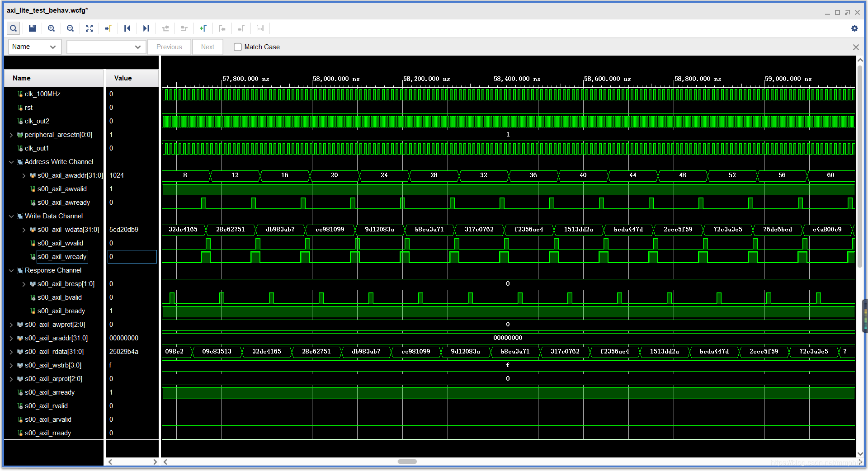Select s00_axil_bvalid signal
Screen dimensions: 868x471
point(60,297)
